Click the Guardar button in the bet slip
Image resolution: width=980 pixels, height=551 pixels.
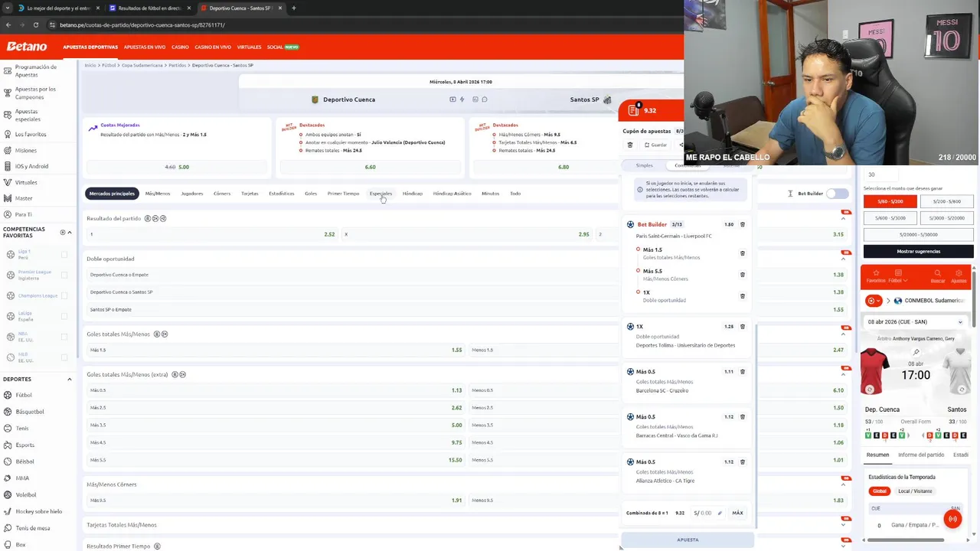click(655, 145)
